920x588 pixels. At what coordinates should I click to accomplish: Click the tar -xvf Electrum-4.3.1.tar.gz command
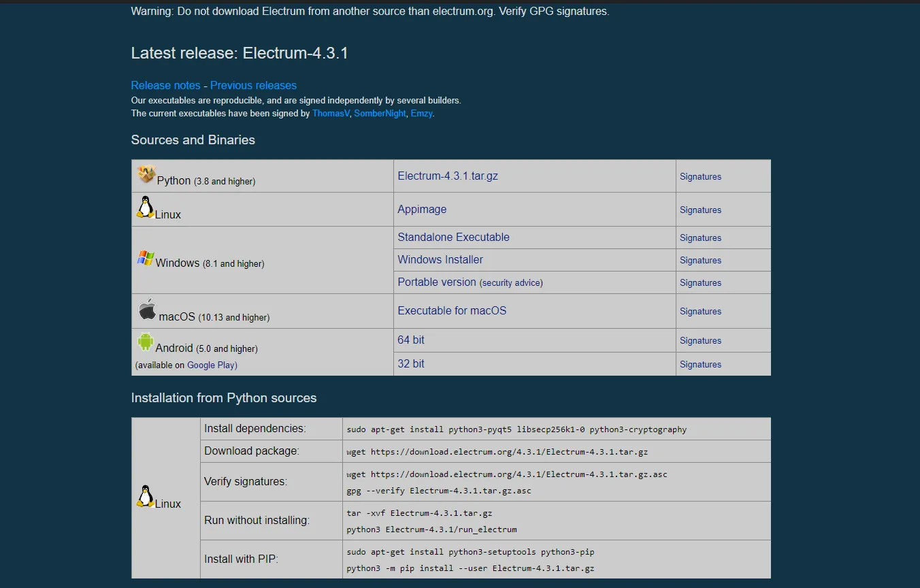[419, 513]
